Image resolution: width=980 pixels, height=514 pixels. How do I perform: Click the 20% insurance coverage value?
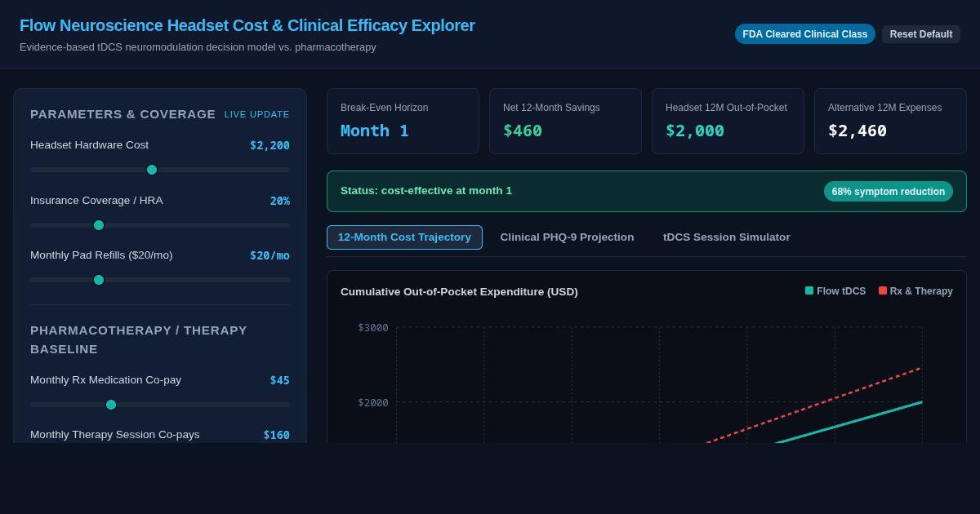(280, 201)
